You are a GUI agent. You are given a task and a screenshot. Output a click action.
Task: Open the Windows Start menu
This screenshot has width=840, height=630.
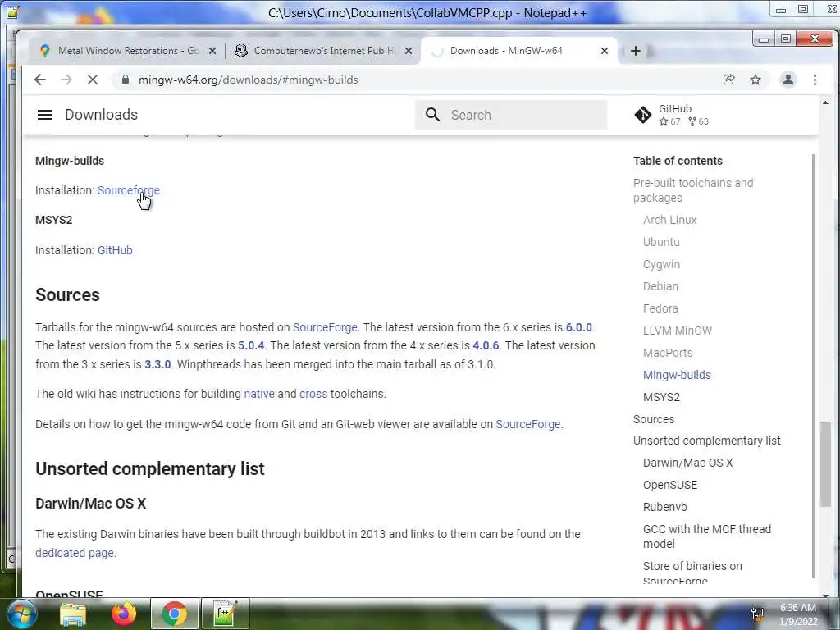tap(21, 614)
